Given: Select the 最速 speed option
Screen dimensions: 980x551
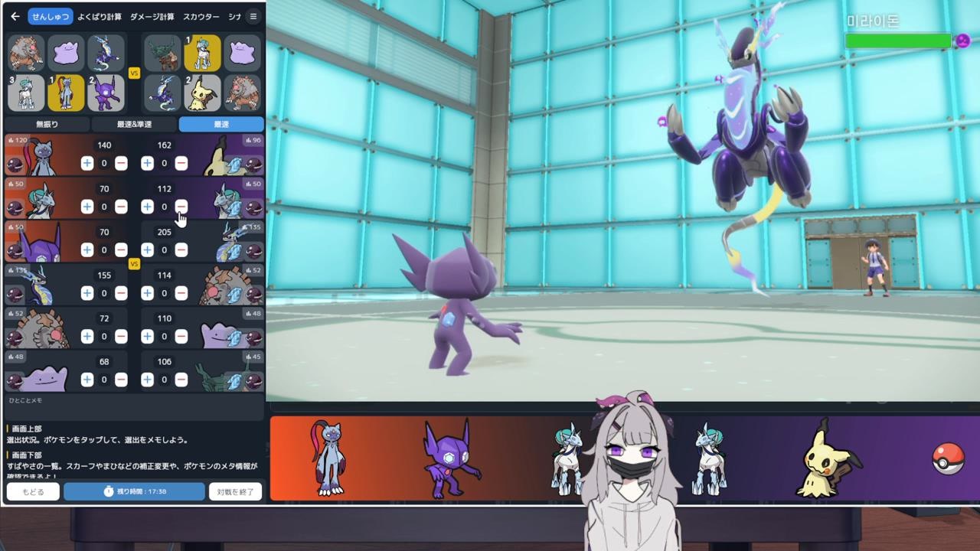Looking at the screenshot, I should click(x=221, y=124).
